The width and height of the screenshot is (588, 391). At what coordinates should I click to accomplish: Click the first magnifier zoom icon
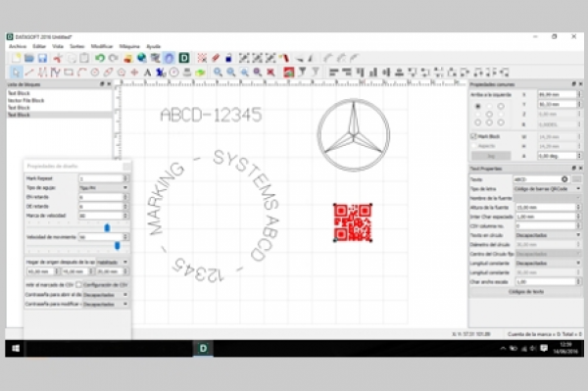tap(218, 72)
